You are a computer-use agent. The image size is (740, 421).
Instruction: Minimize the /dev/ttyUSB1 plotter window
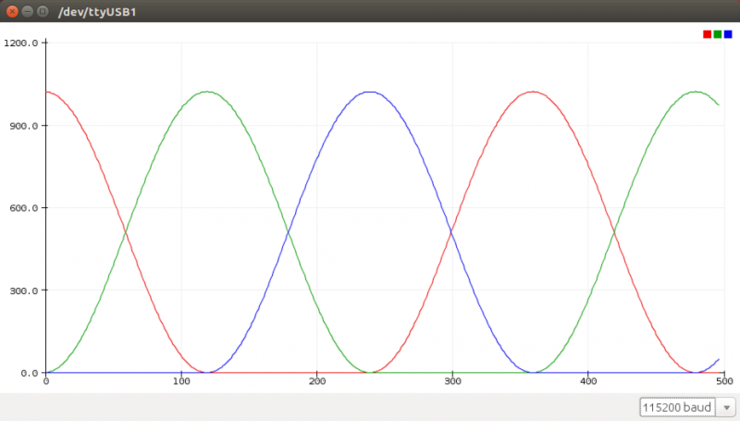pos(27,11)
